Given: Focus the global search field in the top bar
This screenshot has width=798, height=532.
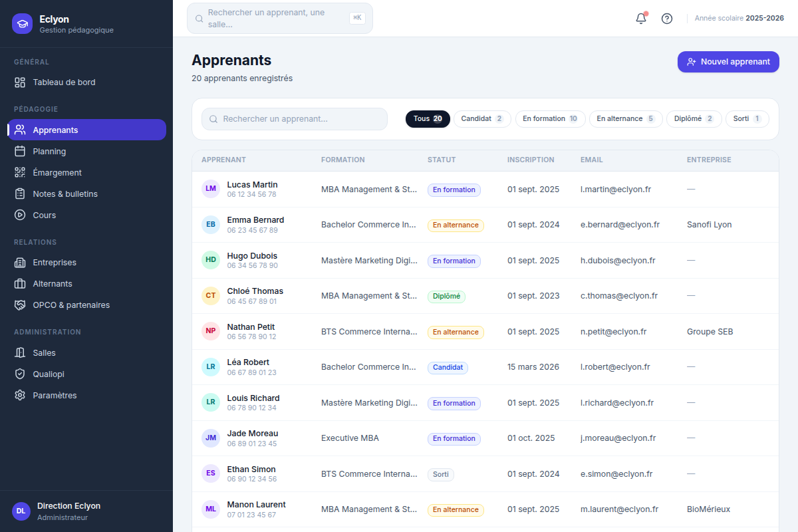Looking at the screenshot, I should [280, 18].
